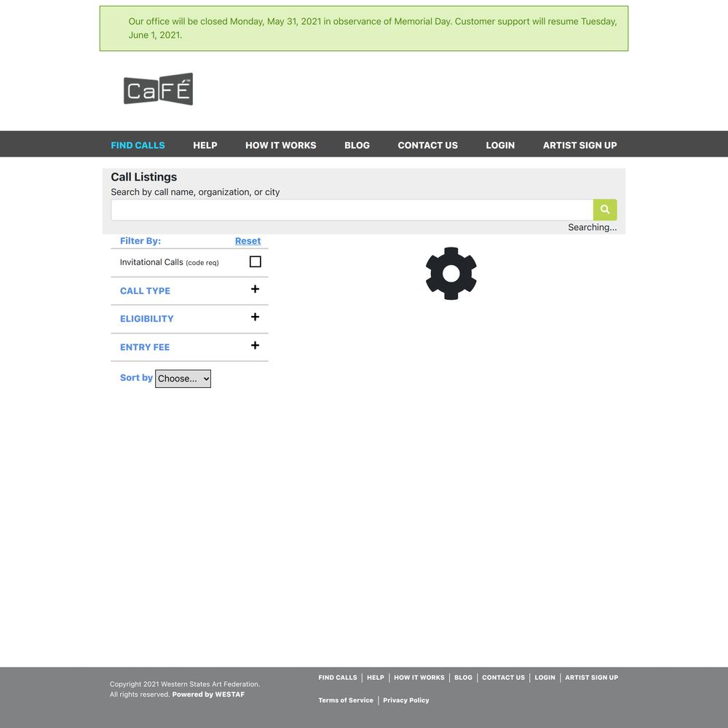Expand Eligibility filter plus icon
This screenshot has width=728, height=728.
pos(255,317)
